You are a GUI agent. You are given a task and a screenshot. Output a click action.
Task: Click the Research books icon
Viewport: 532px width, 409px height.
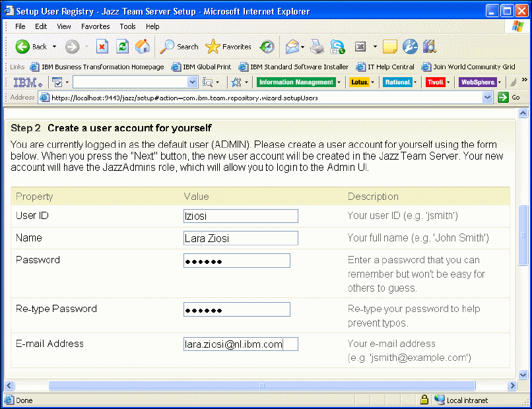(x=430, y=46)
